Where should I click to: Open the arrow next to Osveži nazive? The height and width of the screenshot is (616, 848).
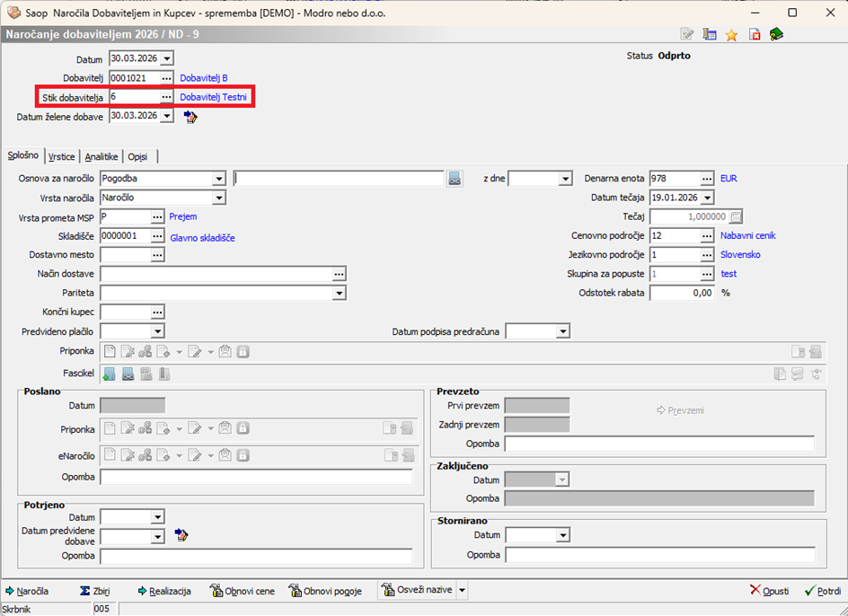click(x=462, y=590)
